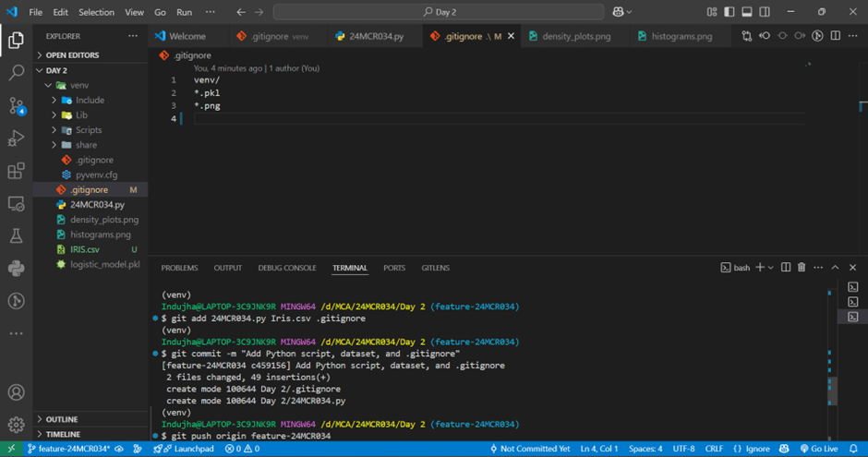Toggle secondary side bar visibility

pyautogui.click(x=765, y=12)
